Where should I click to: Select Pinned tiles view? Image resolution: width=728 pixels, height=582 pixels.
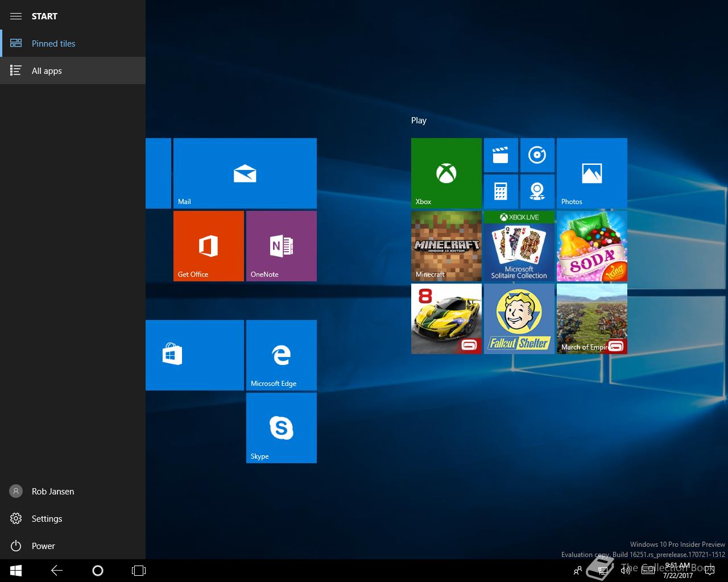(73, 43)
